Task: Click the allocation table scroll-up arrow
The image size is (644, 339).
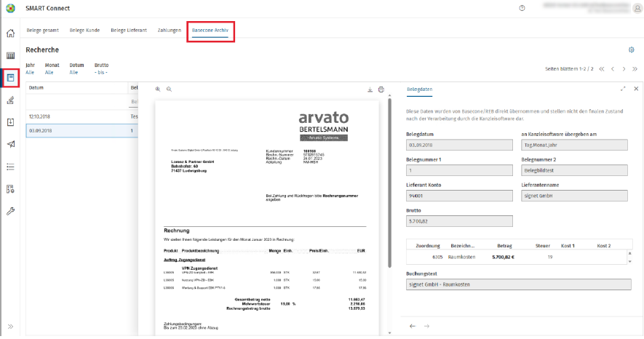Action: (x=629, y=253)
